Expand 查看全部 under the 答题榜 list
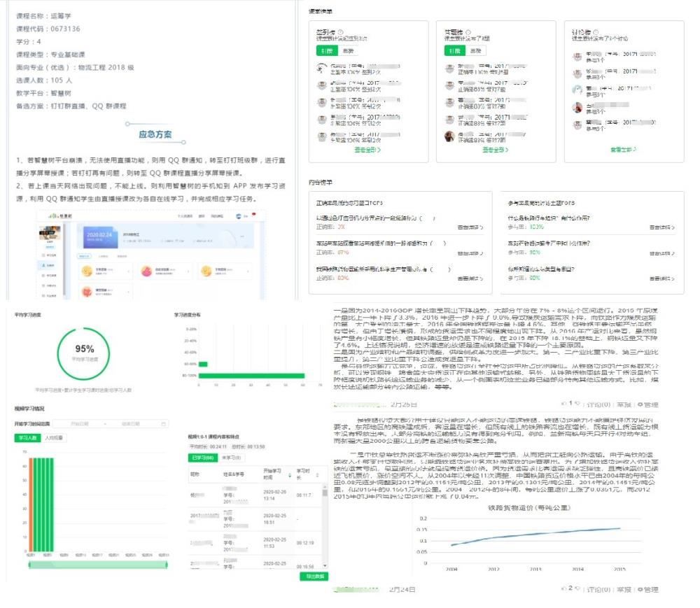 (x=495, y=150)
